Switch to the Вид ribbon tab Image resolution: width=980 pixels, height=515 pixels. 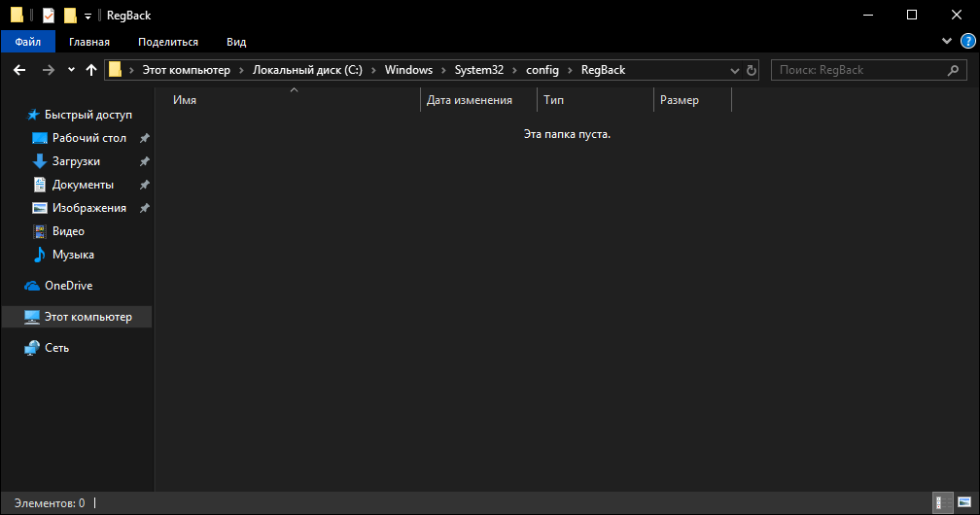click(236, 42)
